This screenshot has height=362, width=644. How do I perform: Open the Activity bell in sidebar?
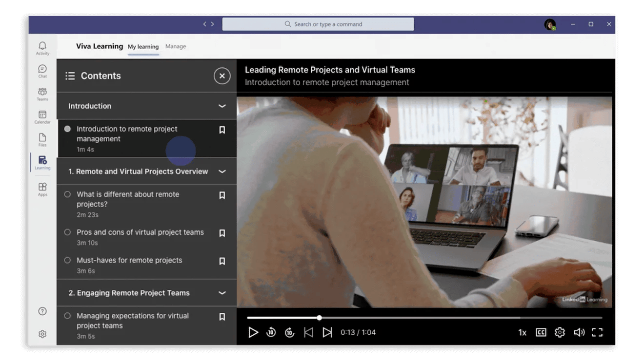(x=42, y=47)
